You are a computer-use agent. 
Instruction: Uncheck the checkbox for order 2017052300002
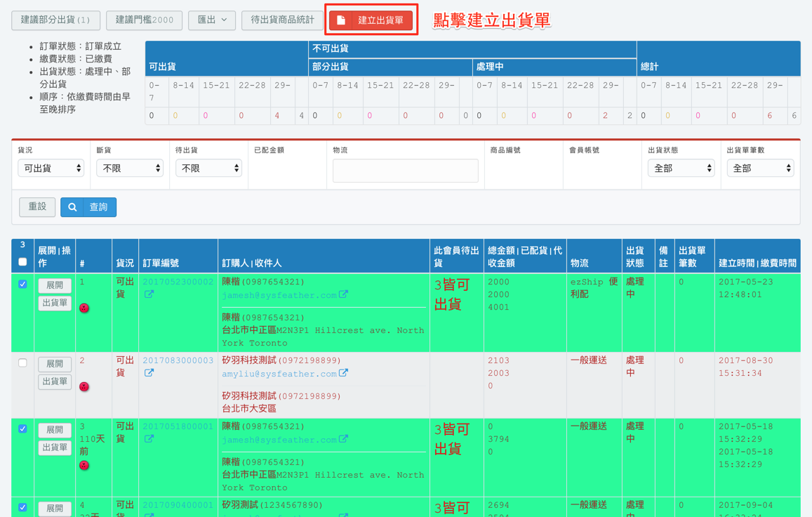(x=22, y=284)
